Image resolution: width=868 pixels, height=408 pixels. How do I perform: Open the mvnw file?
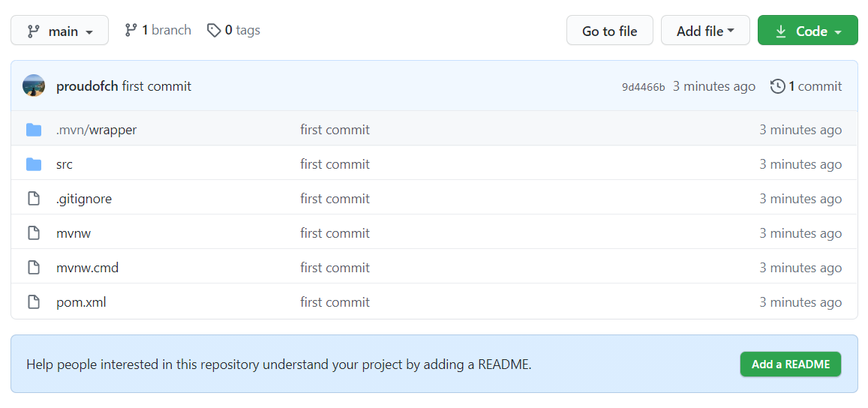74,233
